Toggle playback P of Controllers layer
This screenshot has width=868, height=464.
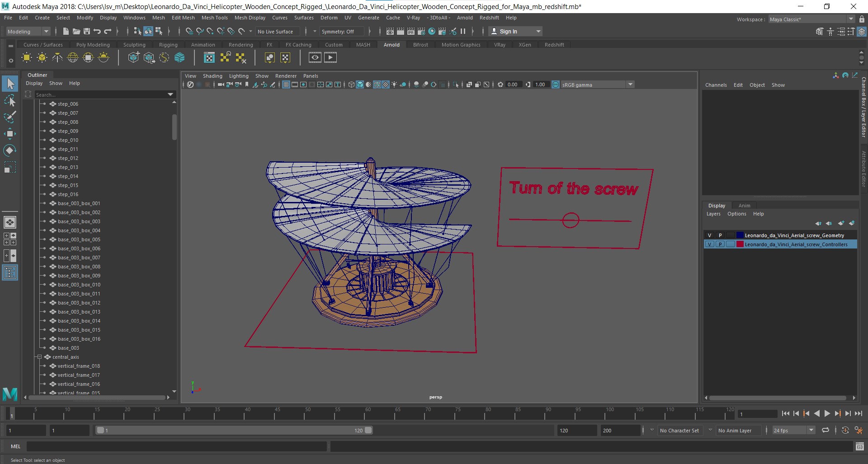[x=720, y=244]
